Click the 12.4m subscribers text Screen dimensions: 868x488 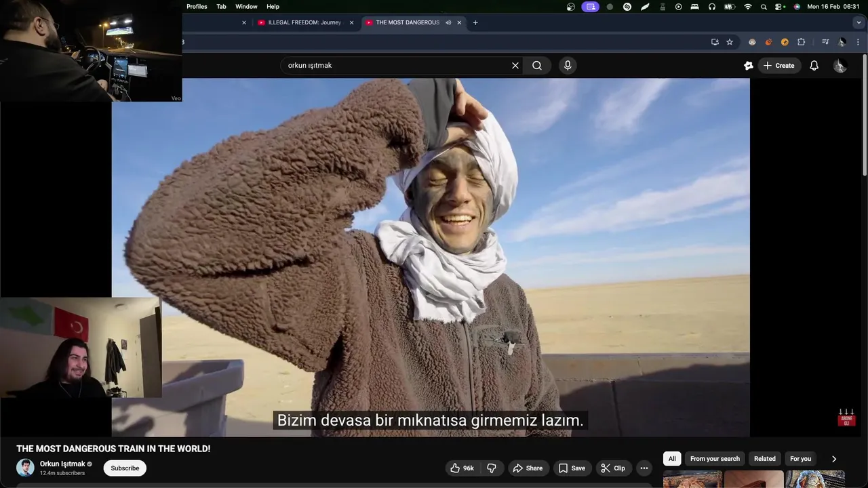[x=62, y=473]
